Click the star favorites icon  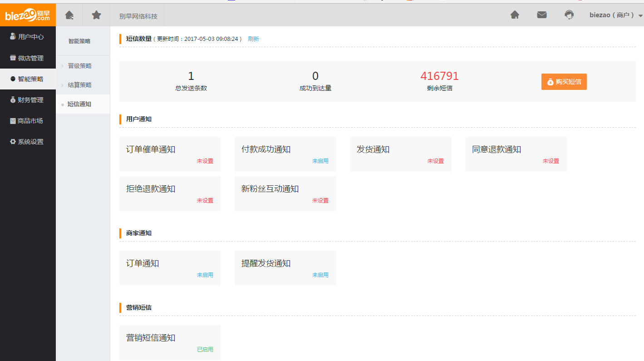[96, 15]
